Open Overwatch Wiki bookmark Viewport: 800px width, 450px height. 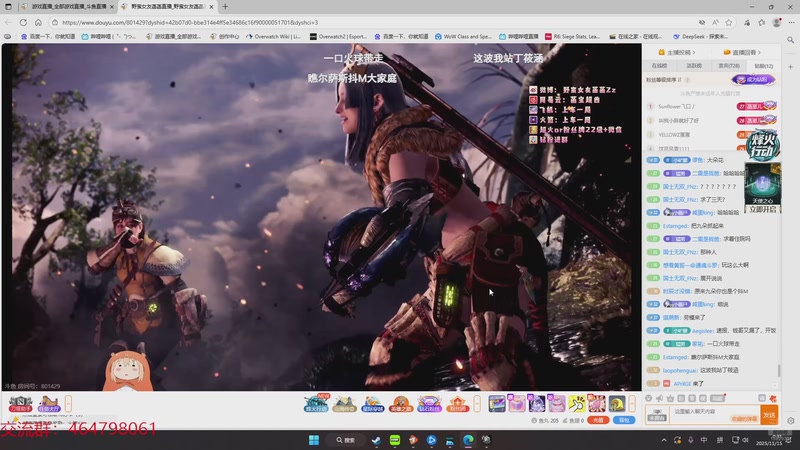coord(273,37)
